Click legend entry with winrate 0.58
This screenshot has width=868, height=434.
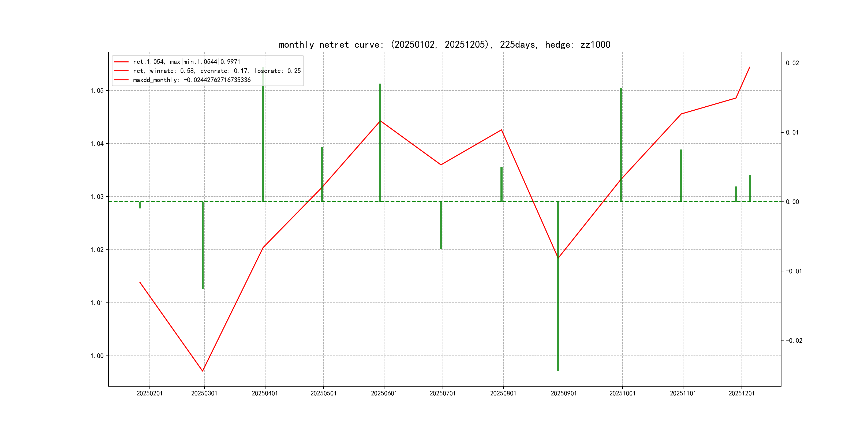click(216, 71)
